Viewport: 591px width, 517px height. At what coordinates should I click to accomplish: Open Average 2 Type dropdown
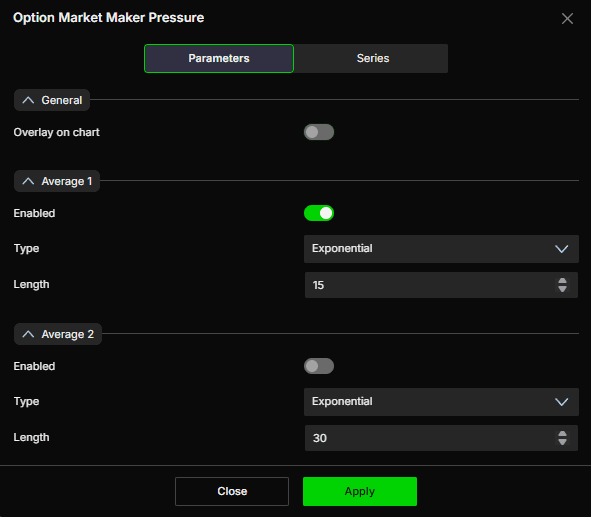[x=441, y=402]
